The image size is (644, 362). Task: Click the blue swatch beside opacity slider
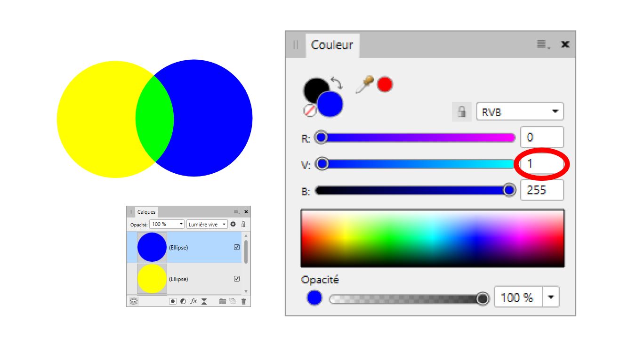(x=314, y=298)
